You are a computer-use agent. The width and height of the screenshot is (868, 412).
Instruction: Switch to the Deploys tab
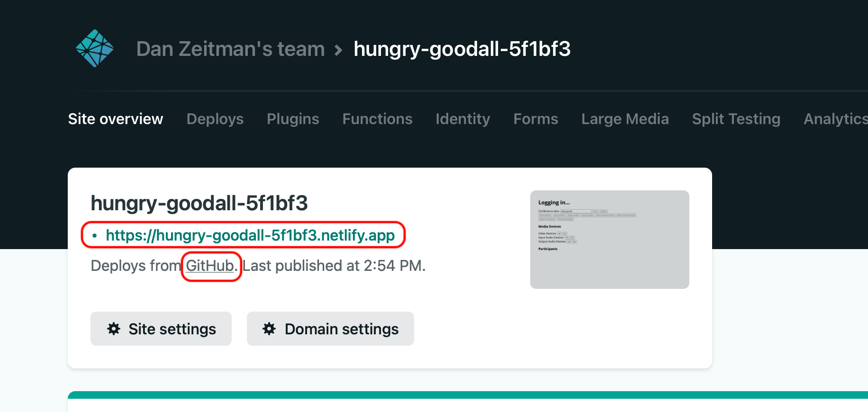pyautogui.click(x=215, y=119)
